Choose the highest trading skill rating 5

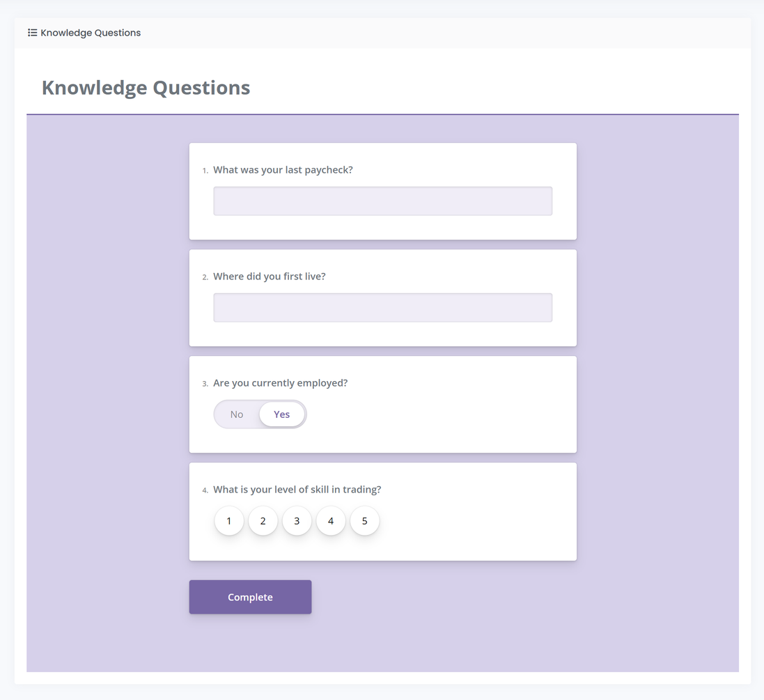[364, 521]
